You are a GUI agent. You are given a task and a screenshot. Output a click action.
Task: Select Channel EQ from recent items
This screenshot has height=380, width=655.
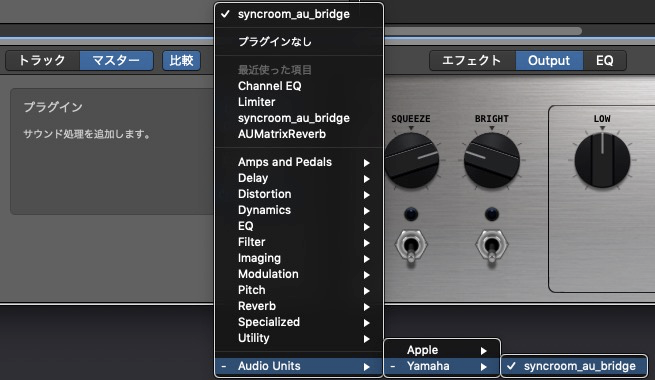coord(299,86)
